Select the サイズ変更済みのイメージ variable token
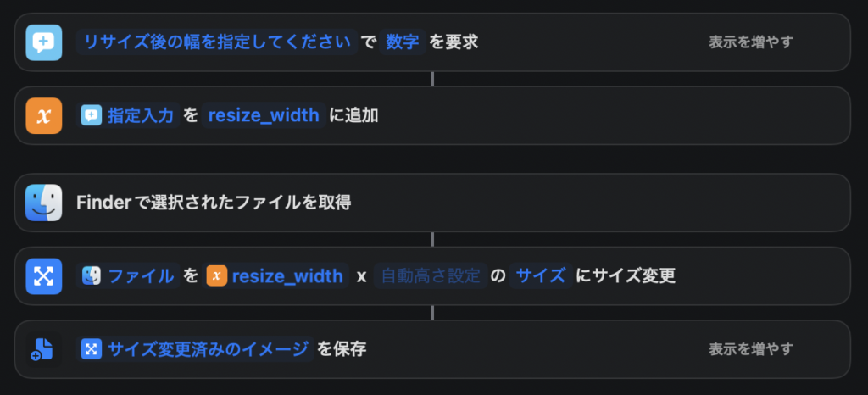 (x=207, y=348)
